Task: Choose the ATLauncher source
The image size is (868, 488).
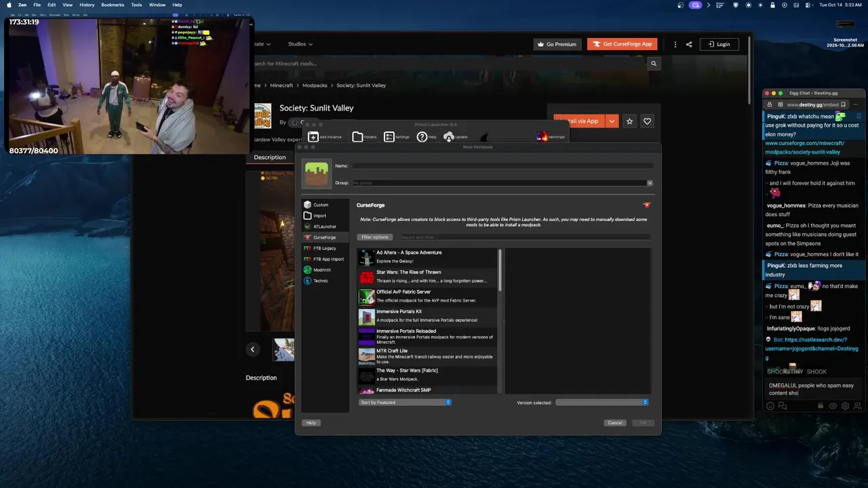Action: (x=325, y=226)
